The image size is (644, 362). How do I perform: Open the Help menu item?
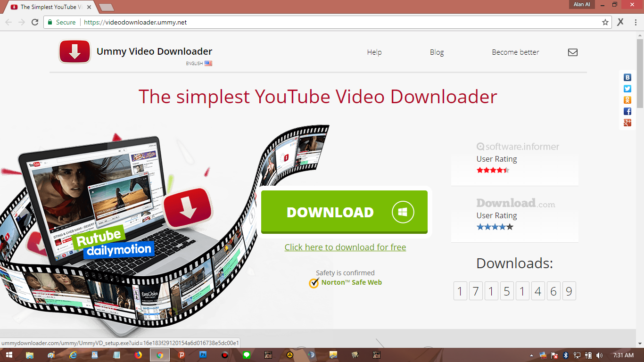(x=374, y=52)
